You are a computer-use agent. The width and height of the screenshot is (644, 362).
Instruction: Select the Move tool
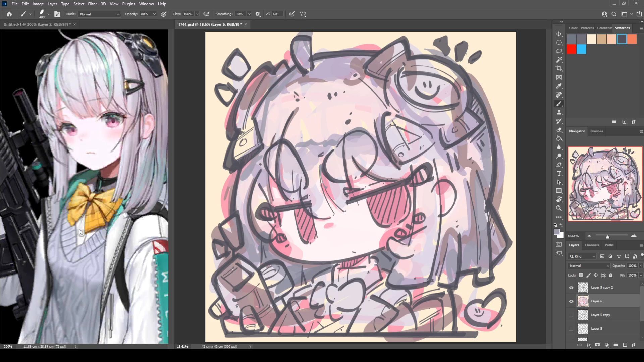point(559,34)
